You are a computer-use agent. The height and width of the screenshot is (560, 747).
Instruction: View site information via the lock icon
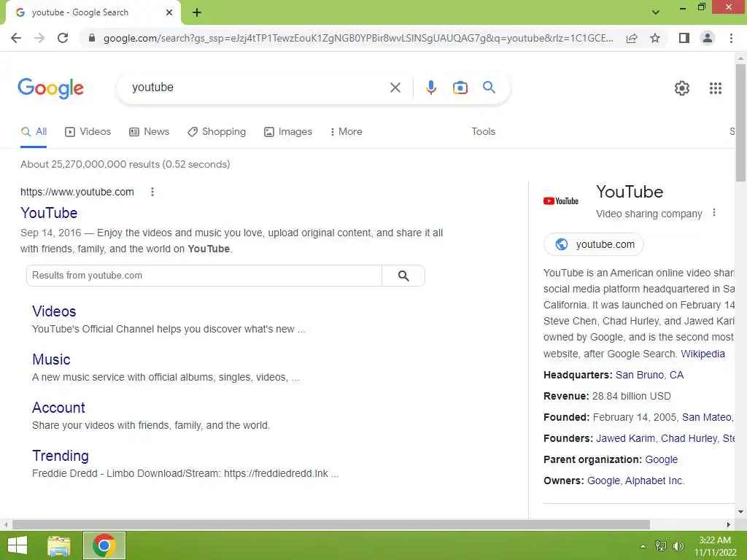[92, 38]
